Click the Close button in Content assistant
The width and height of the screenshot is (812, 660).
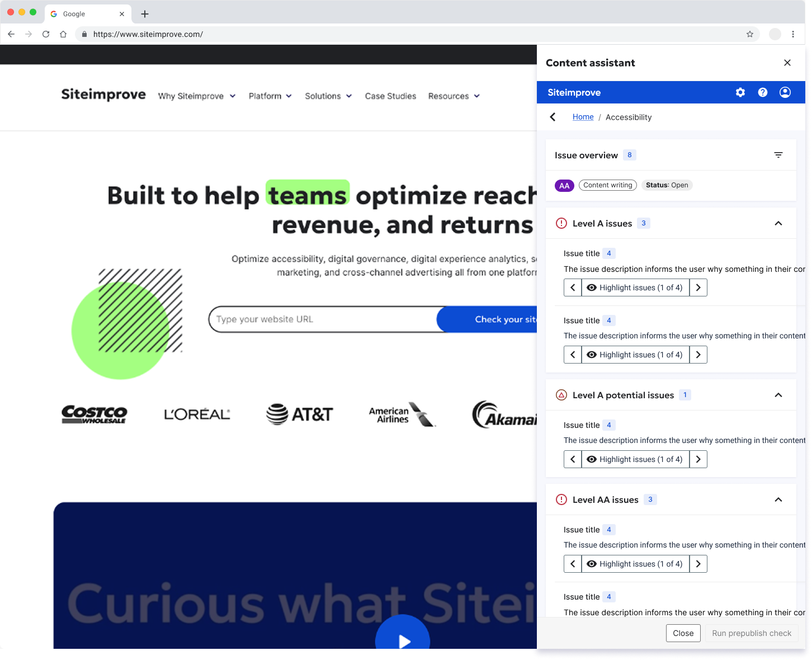pyautogui.click(x=683, y=633)
